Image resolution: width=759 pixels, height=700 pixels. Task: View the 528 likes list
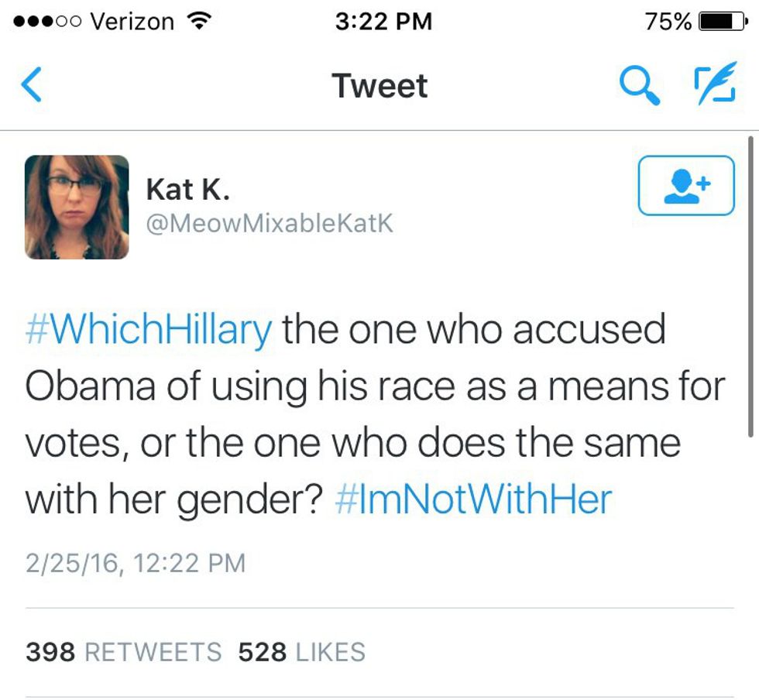(x=301, y=652)
